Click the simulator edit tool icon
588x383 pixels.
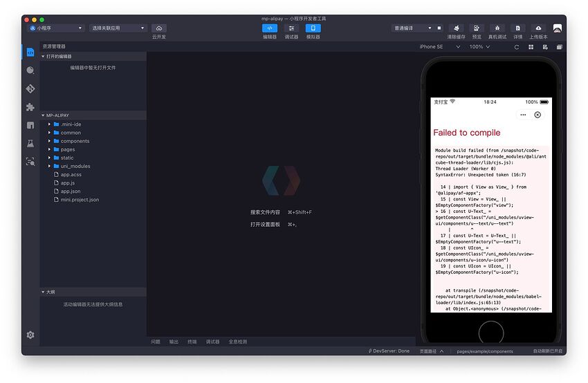[545, 47]
